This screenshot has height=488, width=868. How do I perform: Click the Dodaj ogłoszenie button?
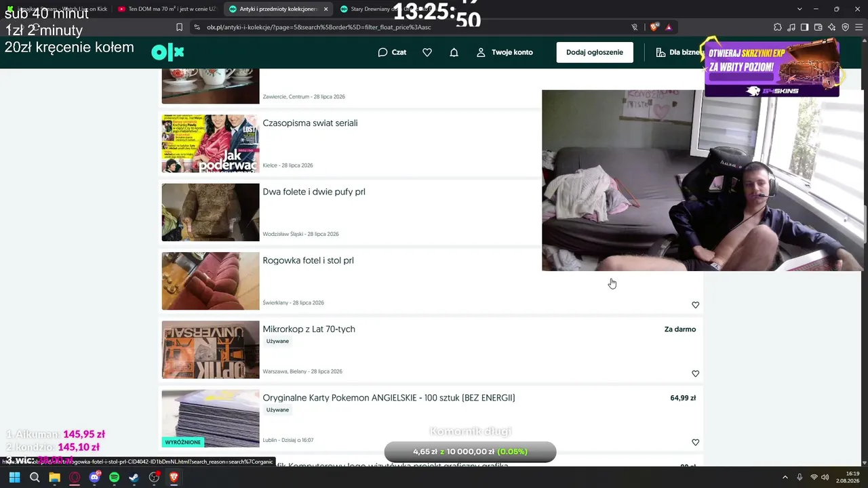click(x=595, y=52)
